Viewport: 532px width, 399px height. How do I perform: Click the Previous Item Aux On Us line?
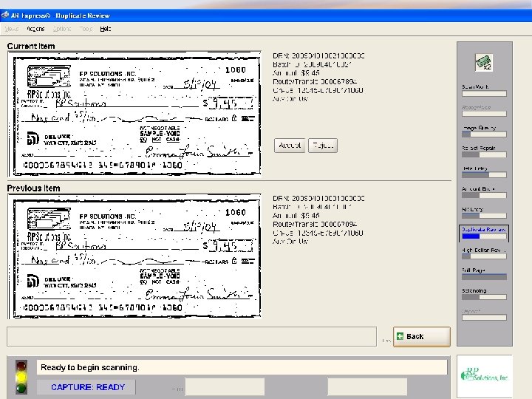click(290, 242)
